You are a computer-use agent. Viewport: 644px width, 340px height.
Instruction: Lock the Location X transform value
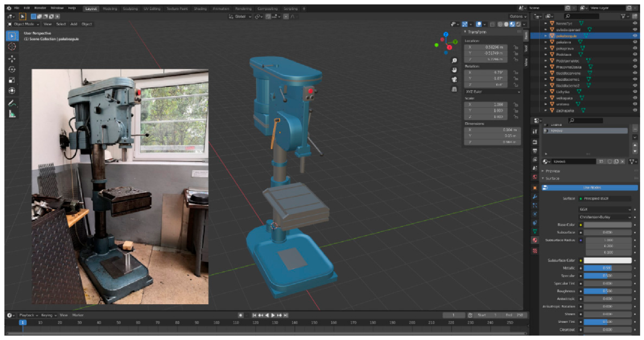pyautogui.click(x=515, y=47)
